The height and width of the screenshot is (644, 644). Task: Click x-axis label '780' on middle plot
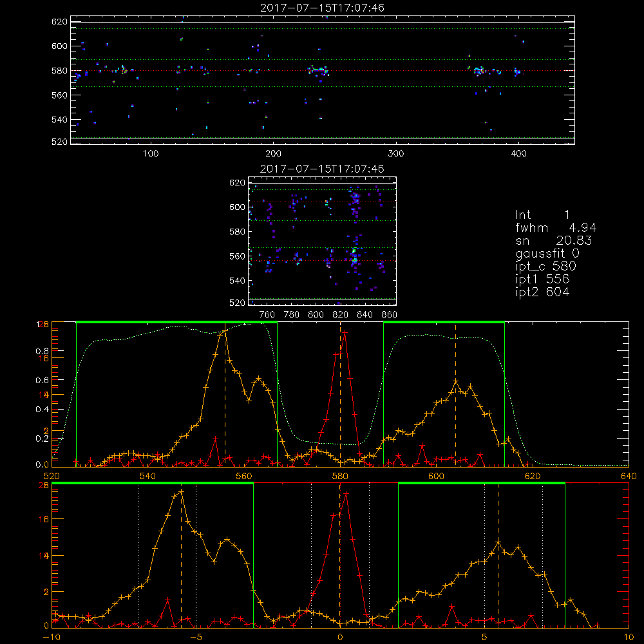(x=292, y=315)
